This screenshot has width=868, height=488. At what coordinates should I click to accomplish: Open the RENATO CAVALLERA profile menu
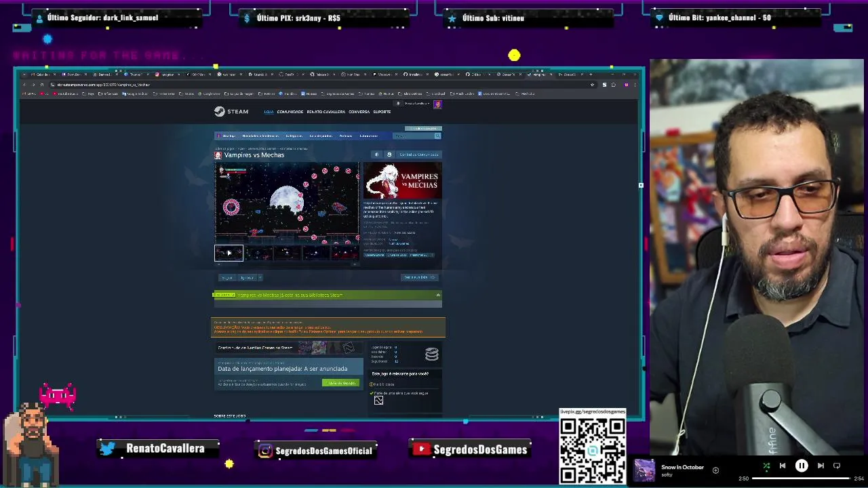coord(325,112)
